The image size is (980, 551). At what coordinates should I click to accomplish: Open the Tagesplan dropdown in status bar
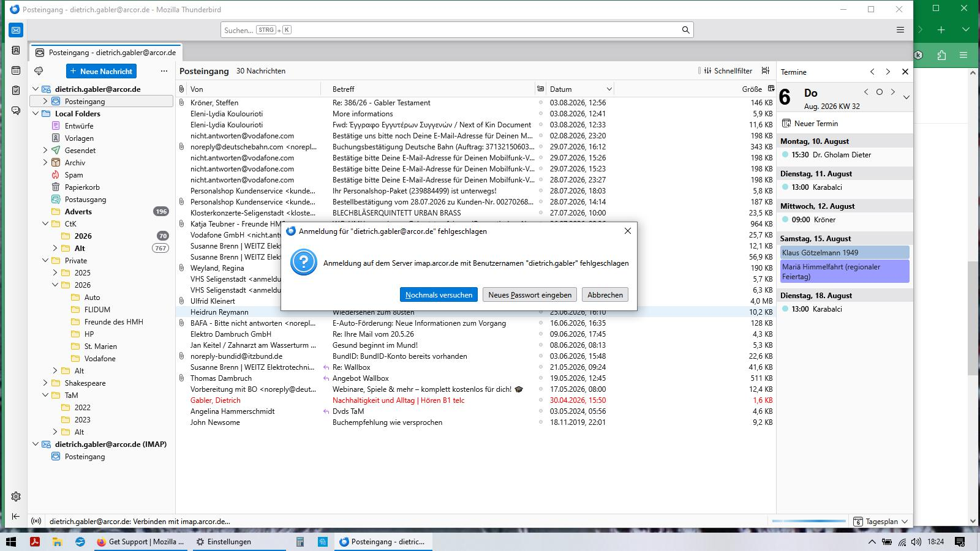[x=881, y=522]
